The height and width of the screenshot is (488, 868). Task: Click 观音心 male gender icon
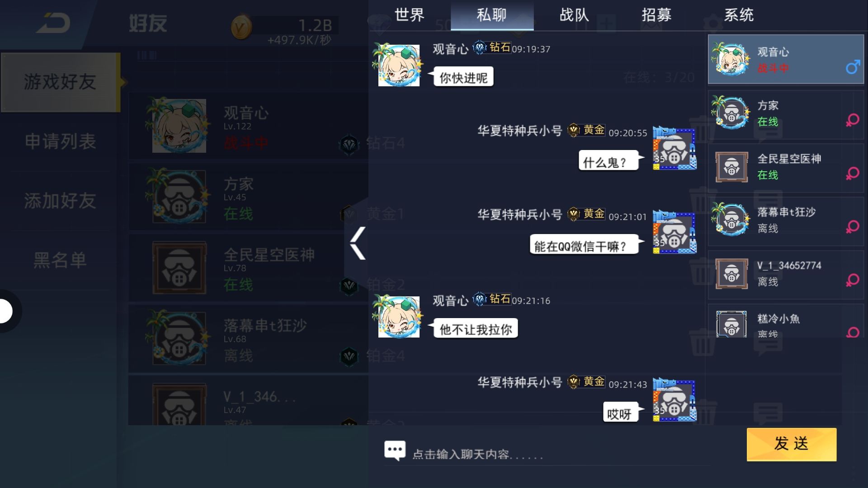[853, 67]
